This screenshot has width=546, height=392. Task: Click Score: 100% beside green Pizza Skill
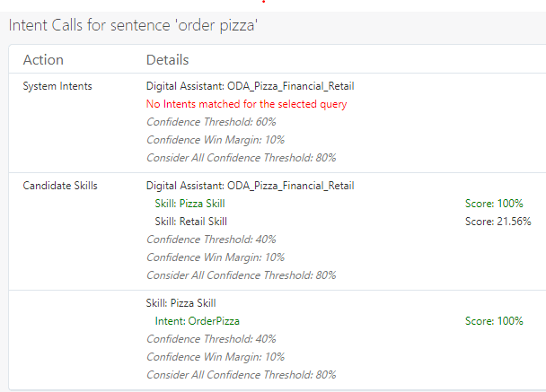[x=493, y=204]
